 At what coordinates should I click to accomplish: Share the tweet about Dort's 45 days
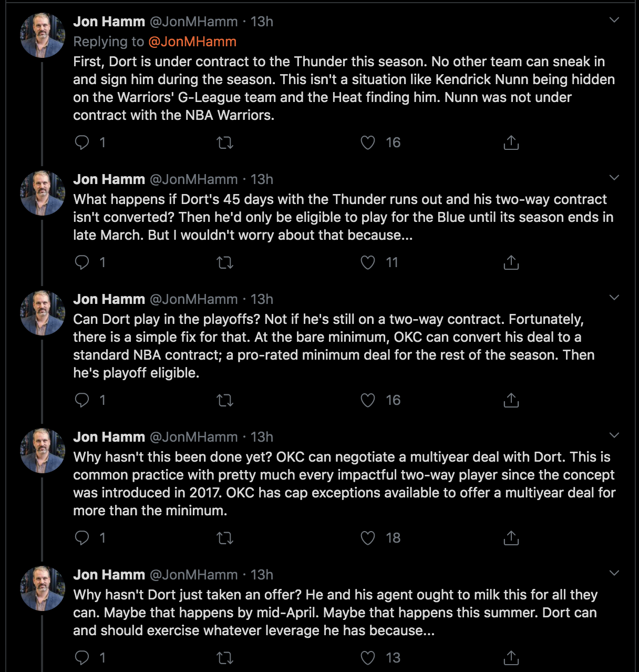coord(511,262)
